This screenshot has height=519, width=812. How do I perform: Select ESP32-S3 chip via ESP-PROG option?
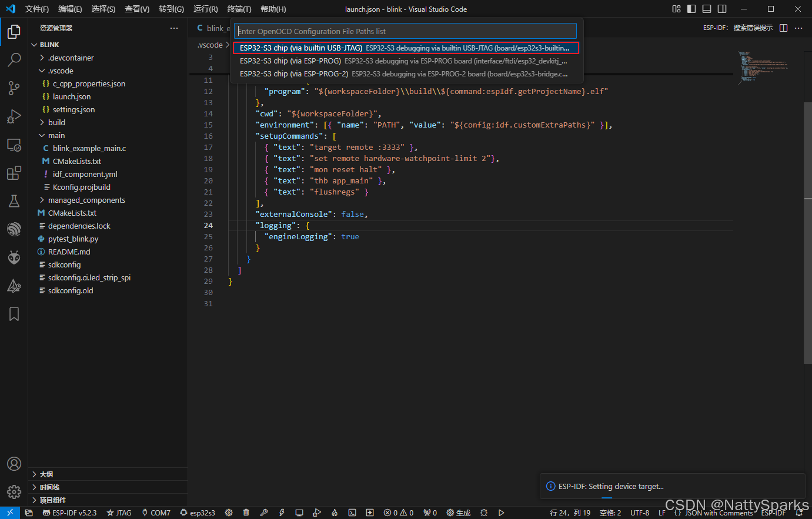[406, 61]
